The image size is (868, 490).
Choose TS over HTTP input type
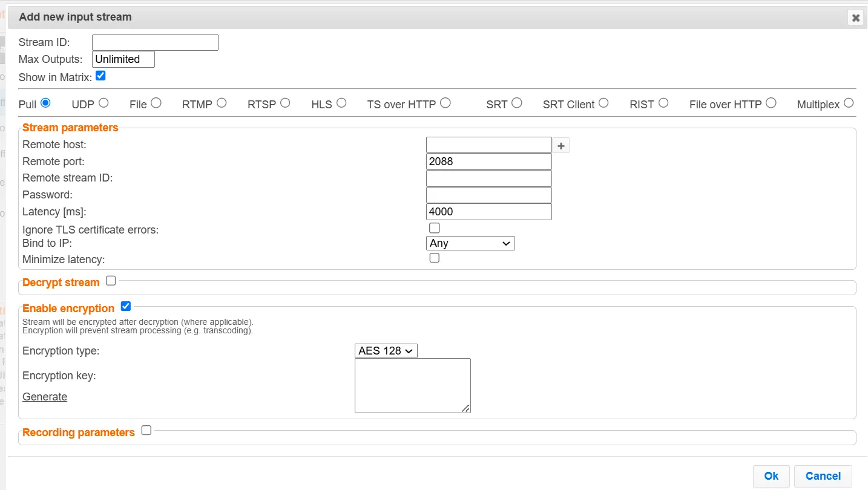click(446, 103)
